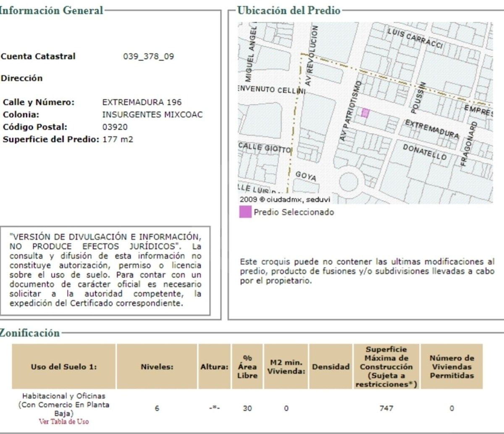This screenshot has width=504, height=434.
Task: Click the Zonificación section heading
Action: click(x=29, y=333)
